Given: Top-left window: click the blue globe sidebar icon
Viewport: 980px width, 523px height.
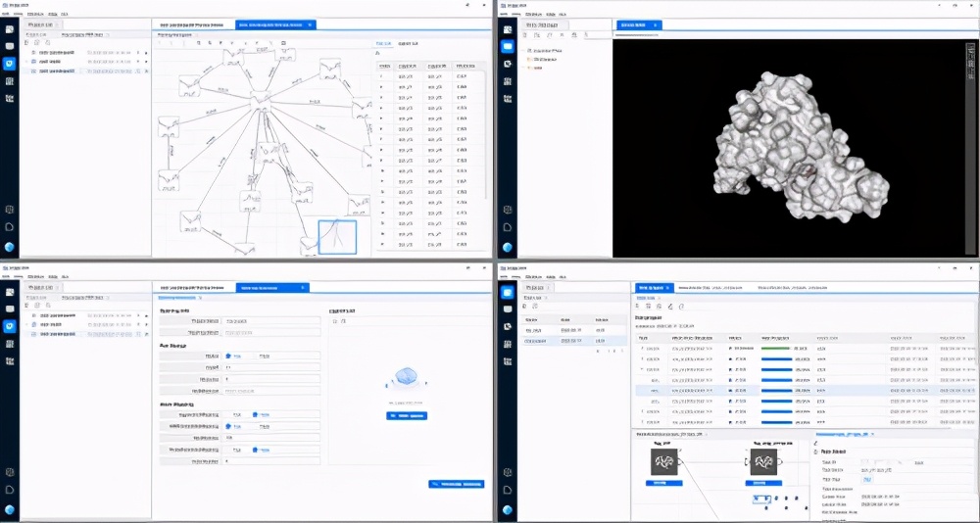Looking at the screenshot, I should click(10, 247).
